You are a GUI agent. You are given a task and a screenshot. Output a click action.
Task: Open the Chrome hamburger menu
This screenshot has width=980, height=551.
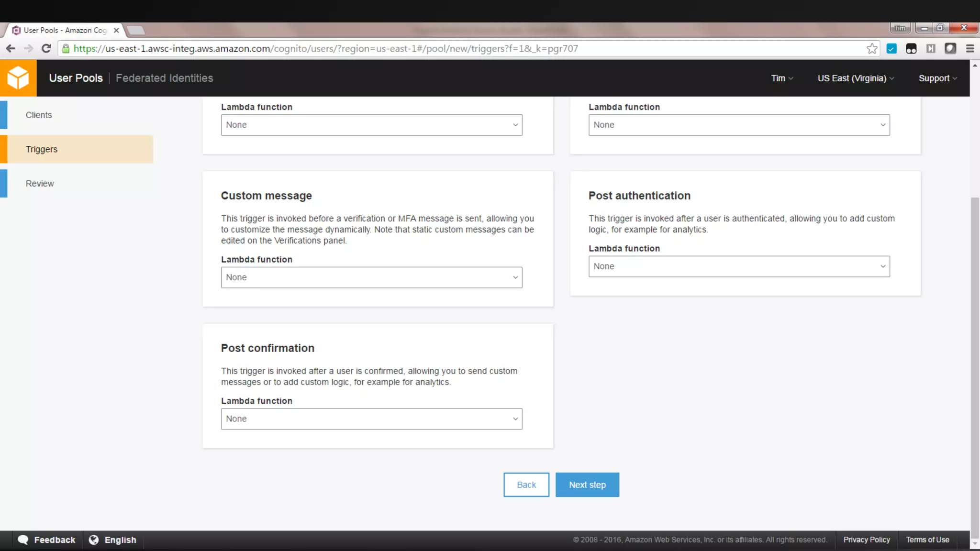click(x=970, y=48)
